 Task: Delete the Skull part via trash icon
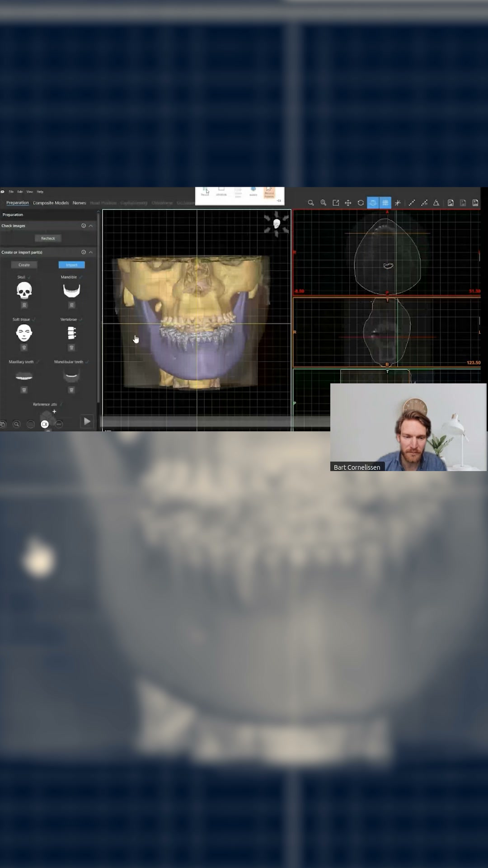[x=24, y=305]
